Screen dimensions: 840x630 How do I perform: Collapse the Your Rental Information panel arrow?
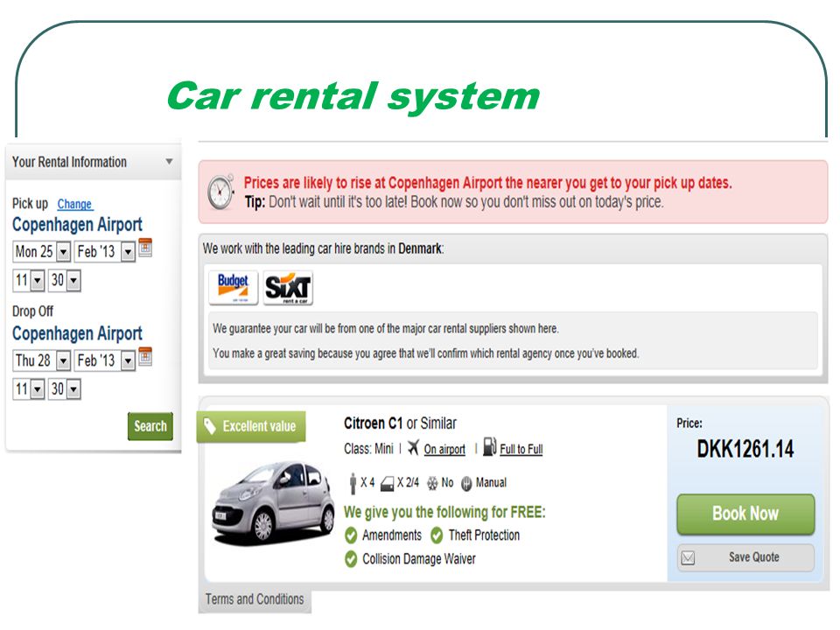(169, 161)
